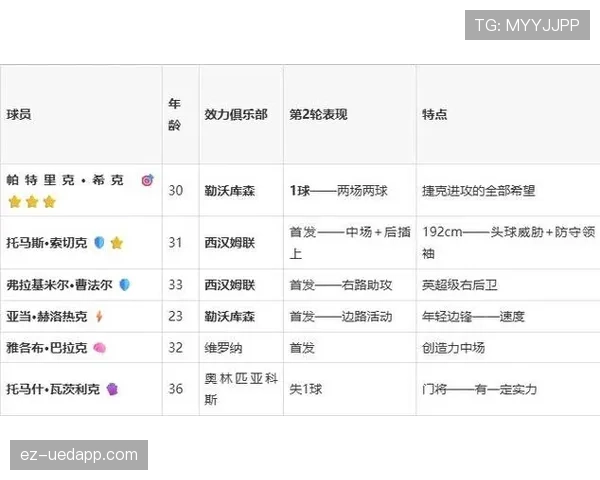Select player name 亚当·赫洛热克
The height and width of the screenshot is (480, 600).
click(x=47, y=317)
